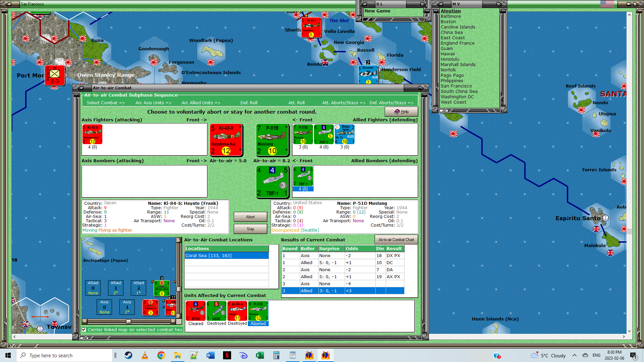Open Steam from the taskbar

128,355
